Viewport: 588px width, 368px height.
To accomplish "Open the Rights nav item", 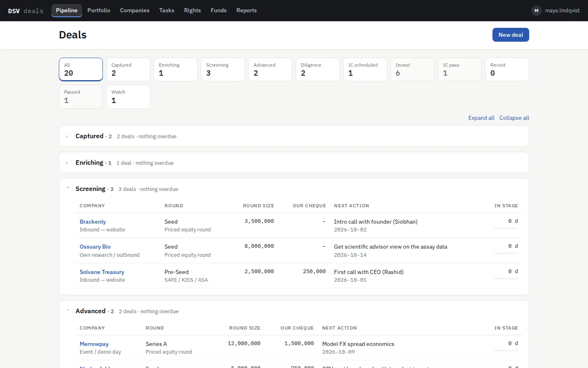I will pos(192,11).
